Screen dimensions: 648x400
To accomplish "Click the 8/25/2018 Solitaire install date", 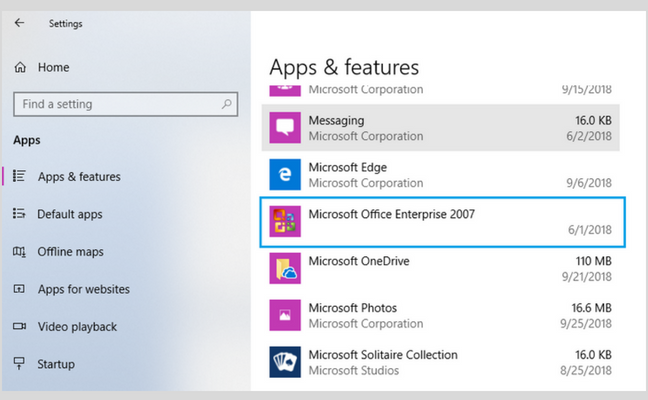I will coord(586,371).
